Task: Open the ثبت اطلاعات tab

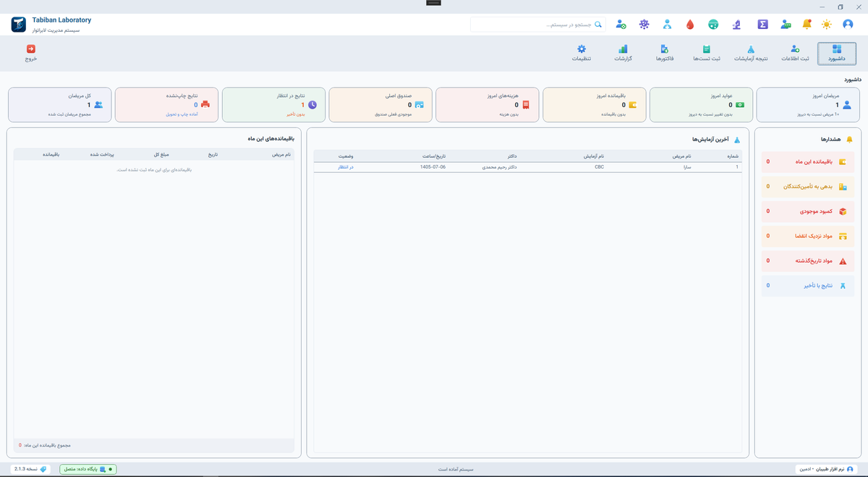Action: pyautogui.click(x=794, y=54)
